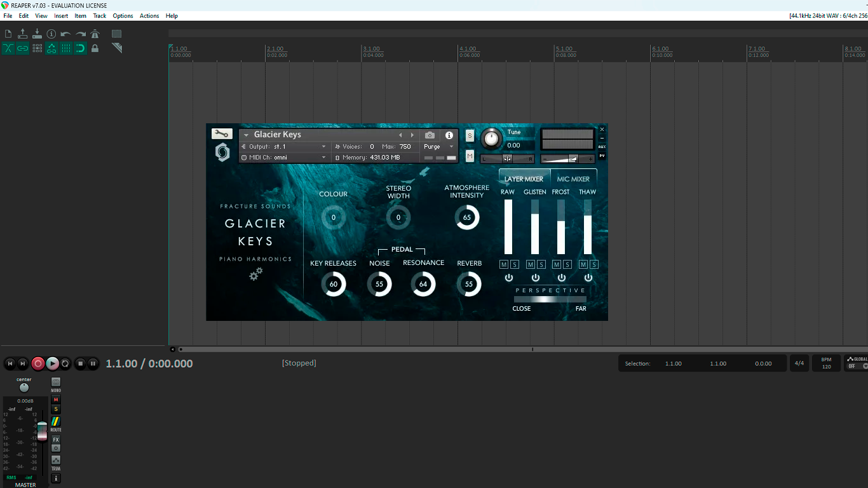This screenshot has height=488, width=868.
Task: Toggle envelope points move with items icon
Action: 51,48
